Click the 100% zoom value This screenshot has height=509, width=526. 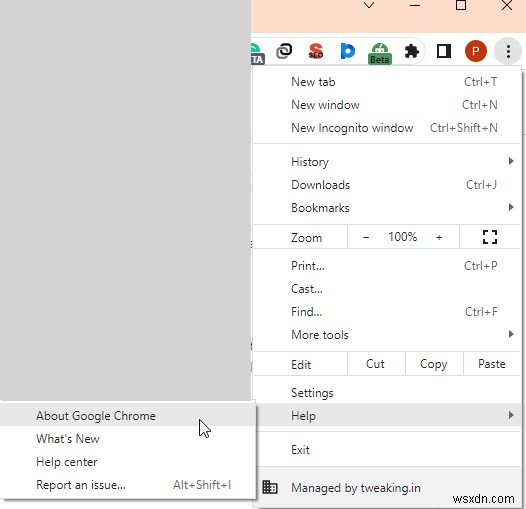tap(403, 237)
